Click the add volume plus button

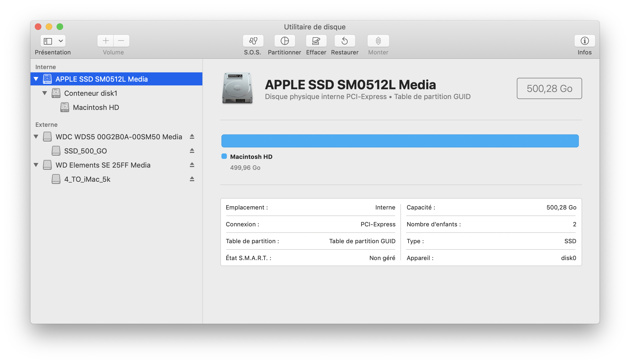tap(106, 41)
